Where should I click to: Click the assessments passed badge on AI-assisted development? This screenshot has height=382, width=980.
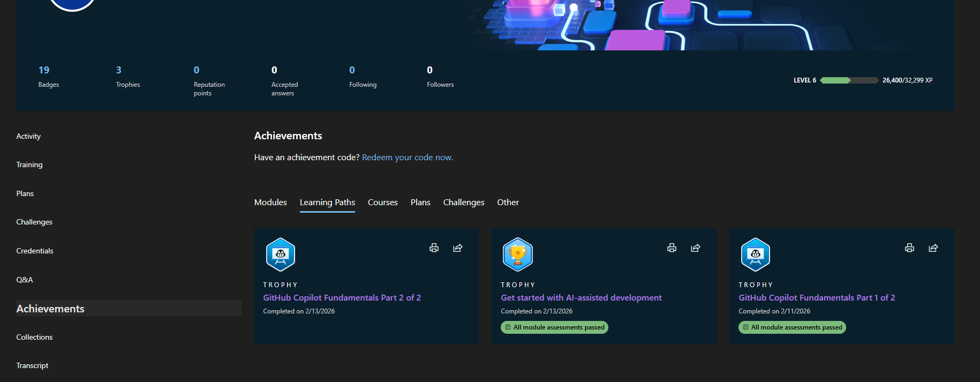click(x=554, y=327)
